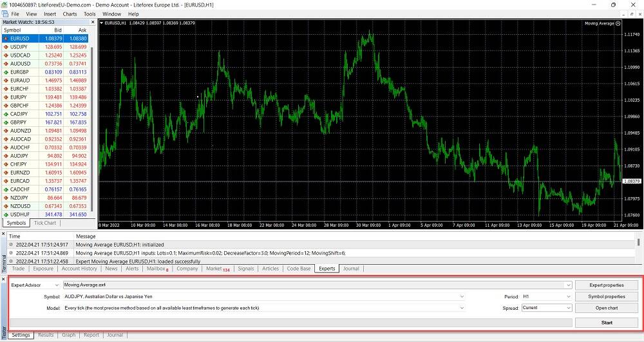Click the GBPJPY symbol arrow icon
This screenshot has height=342, width=644.
pos(6,122)
